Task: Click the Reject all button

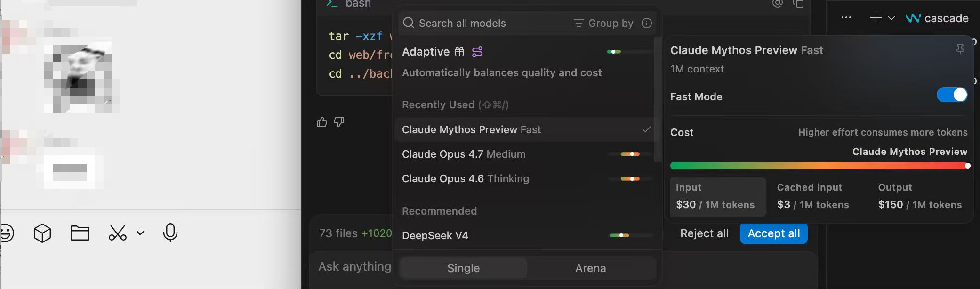Action: pyautogui.click(x=704, y=233)
